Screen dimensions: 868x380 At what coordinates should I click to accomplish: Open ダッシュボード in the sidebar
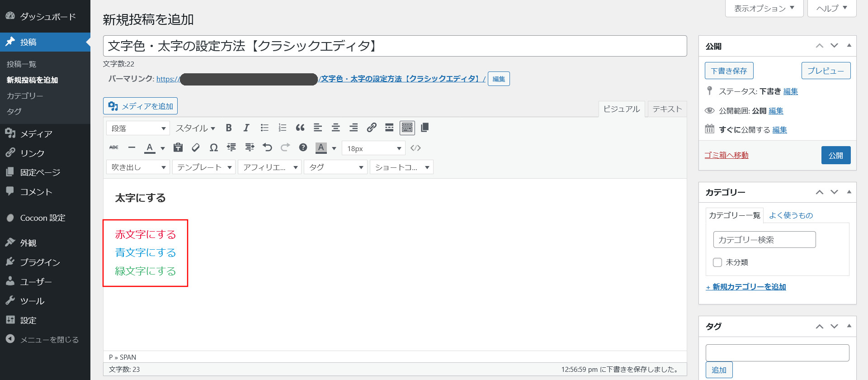(x=45, y=17)
